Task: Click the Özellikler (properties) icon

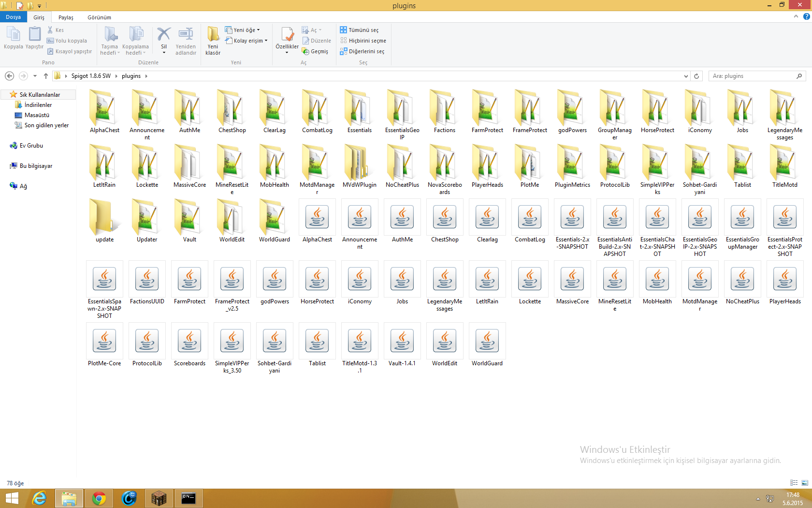Action: coord(287,35)
